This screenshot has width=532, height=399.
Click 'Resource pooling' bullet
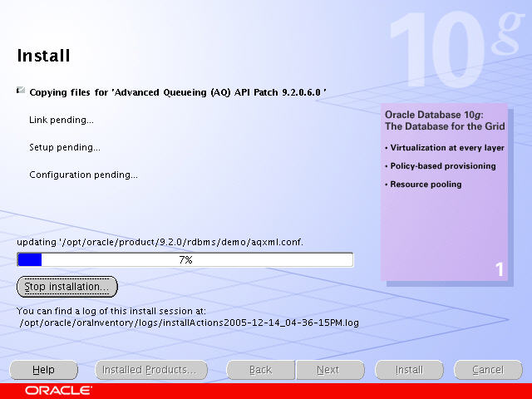click(423, 185)
